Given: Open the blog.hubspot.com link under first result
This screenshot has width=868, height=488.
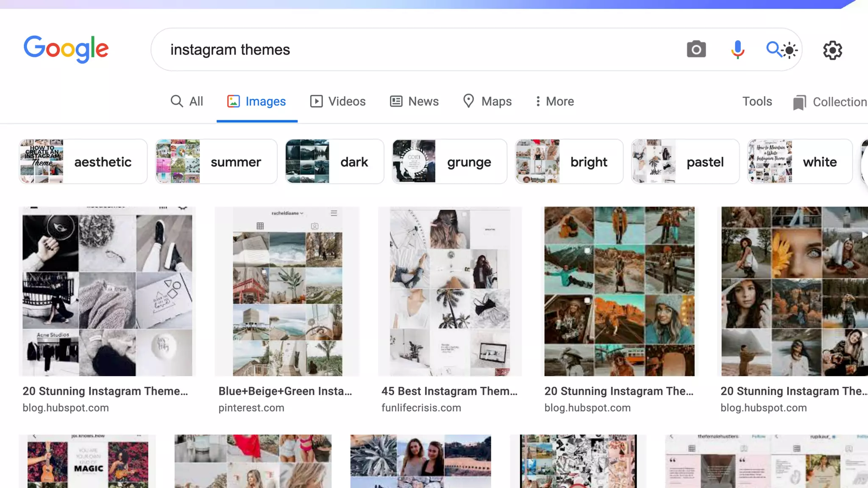Looking at the screenshot, I should tap(66, 408).
